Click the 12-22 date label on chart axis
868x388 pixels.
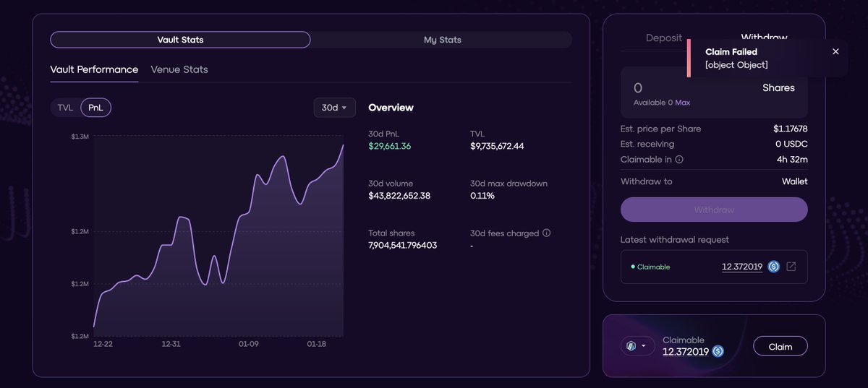pyautogui.click(x=103, y=344)
